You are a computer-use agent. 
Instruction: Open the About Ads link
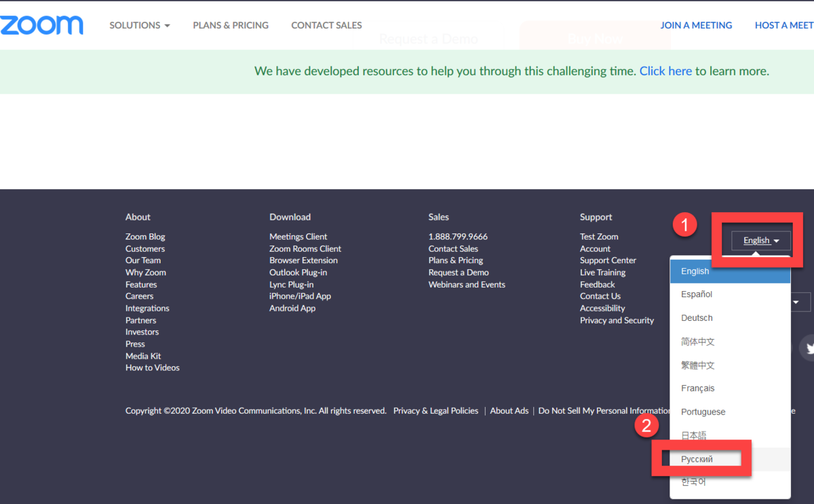click(509, 411)
